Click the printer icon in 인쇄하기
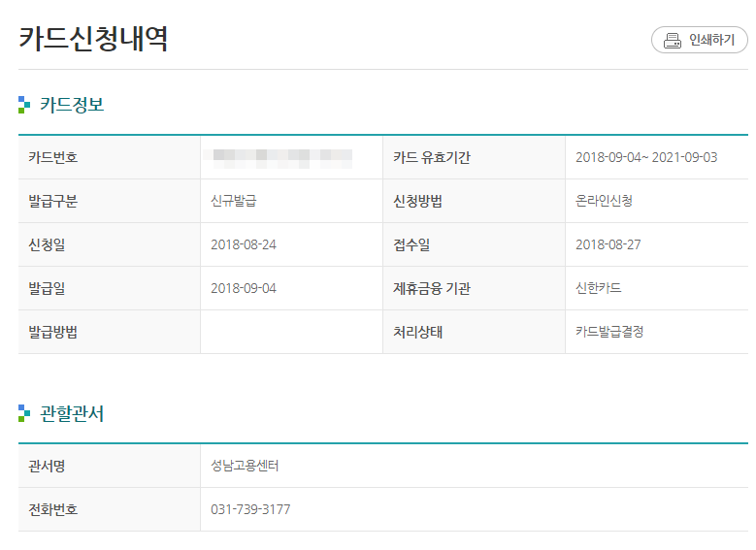The height and width of the screenshot is (550, 756). click(673, 41)
